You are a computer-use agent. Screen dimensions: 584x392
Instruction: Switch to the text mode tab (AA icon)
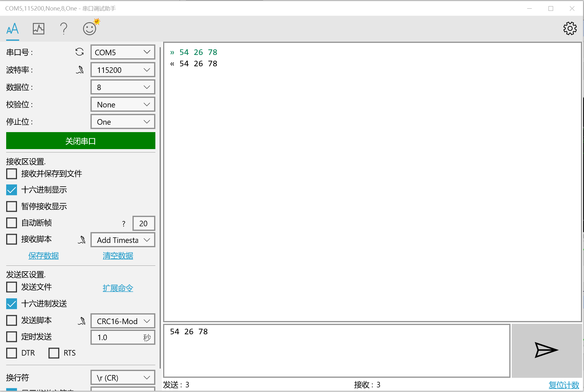tap(13, 29)
